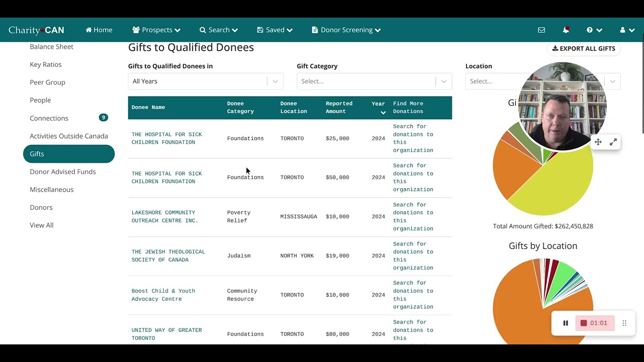The width and height of the screenshot is (644, 362).
Task: Open Donors in sidebar
Action: click(x=41, y=207)
